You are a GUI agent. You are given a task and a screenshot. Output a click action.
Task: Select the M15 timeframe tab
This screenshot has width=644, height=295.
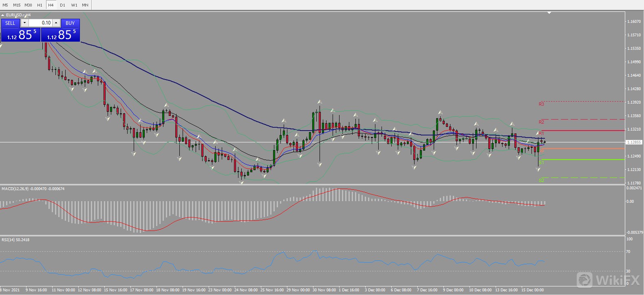(17, 5)
